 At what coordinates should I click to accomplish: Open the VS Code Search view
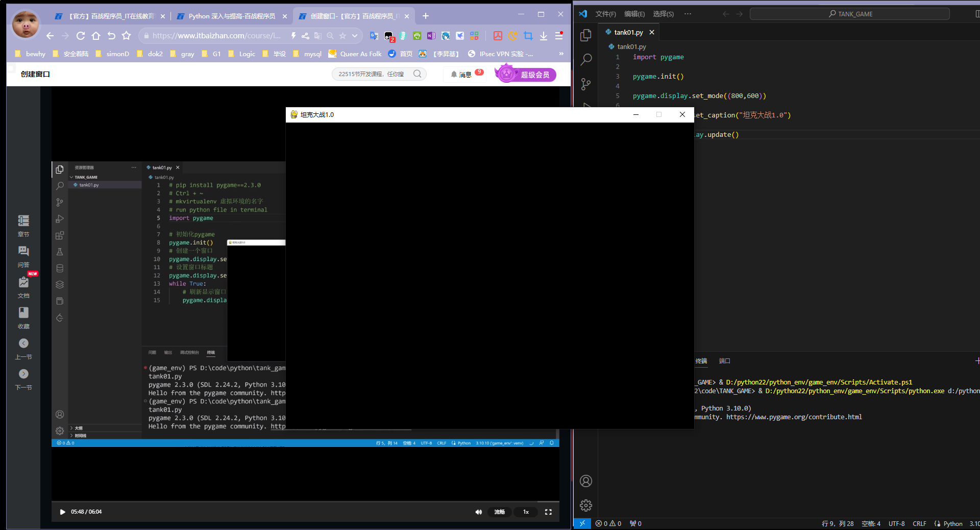click(586, 59)
